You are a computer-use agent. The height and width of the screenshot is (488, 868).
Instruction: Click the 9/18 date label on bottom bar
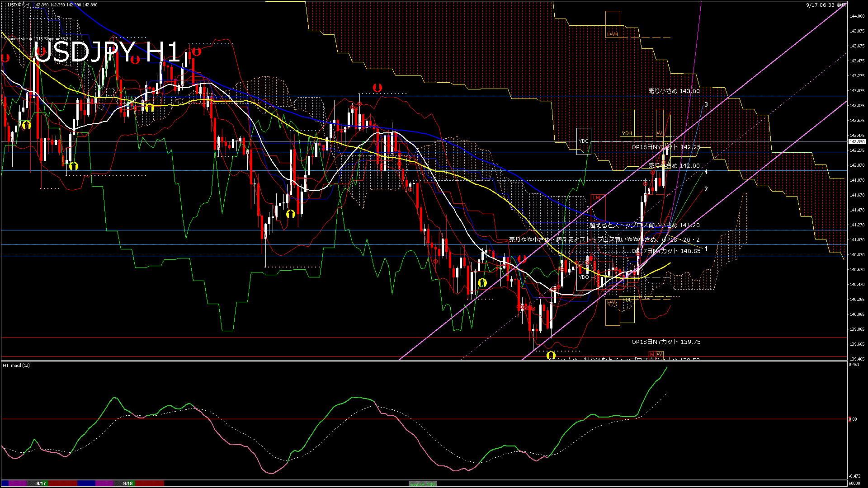[128, 483]
